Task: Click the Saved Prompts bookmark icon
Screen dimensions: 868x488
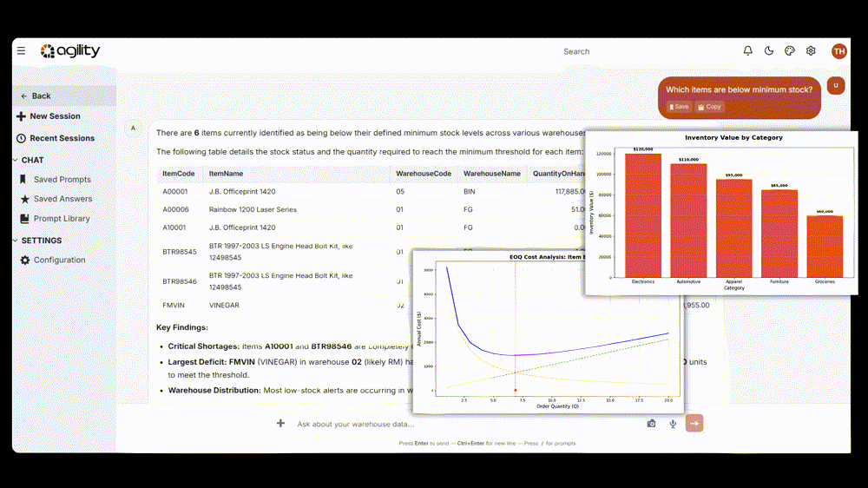Action: click(23, 179)
